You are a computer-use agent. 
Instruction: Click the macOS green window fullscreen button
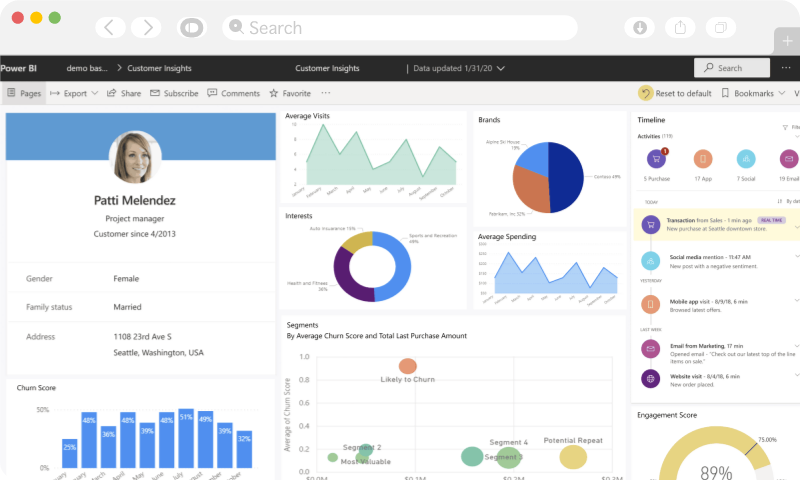(x=55, y=18)
